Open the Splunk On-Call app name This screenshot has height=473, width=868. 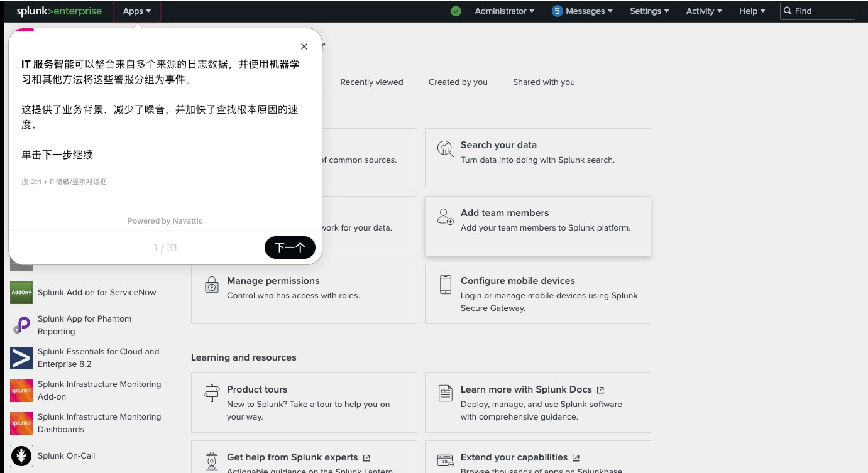(x=67, y=456)
